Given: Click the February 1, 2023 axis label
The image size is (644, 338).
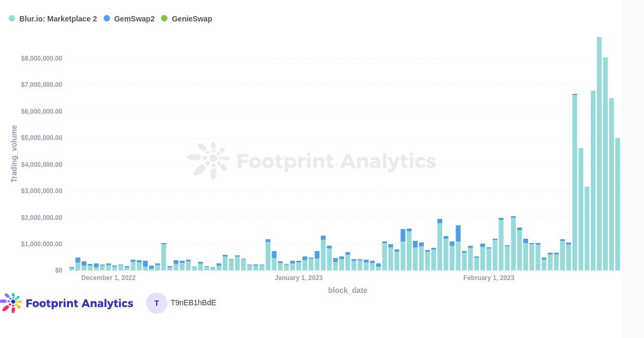Looking at the screenshot, I should coord(488,278).
